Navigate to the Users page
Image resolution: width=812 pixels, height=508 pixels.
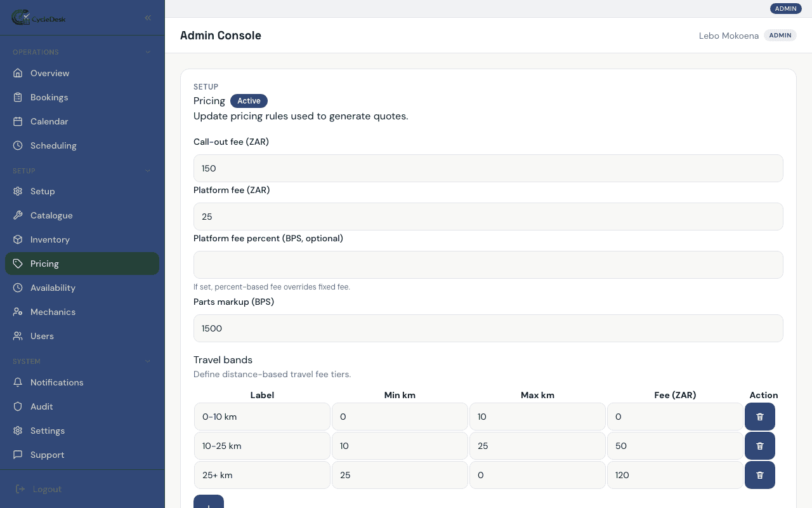click(42, 336)
